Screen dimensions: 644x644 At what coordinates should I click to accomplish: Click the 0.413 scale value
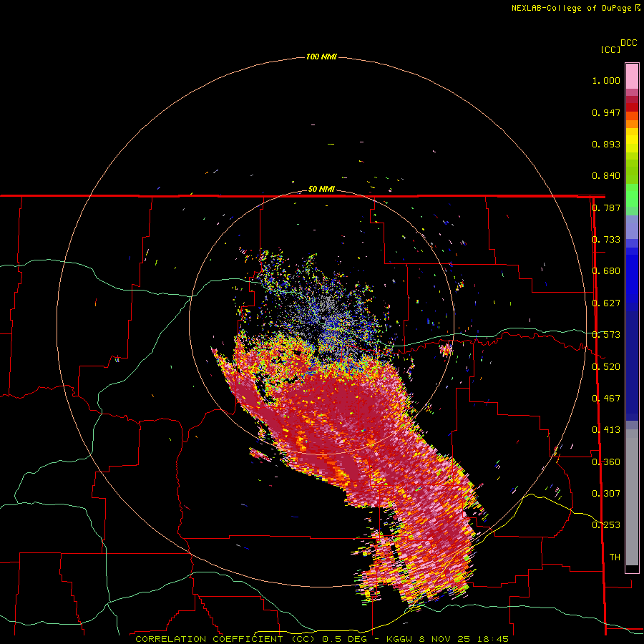click(606, 430)
